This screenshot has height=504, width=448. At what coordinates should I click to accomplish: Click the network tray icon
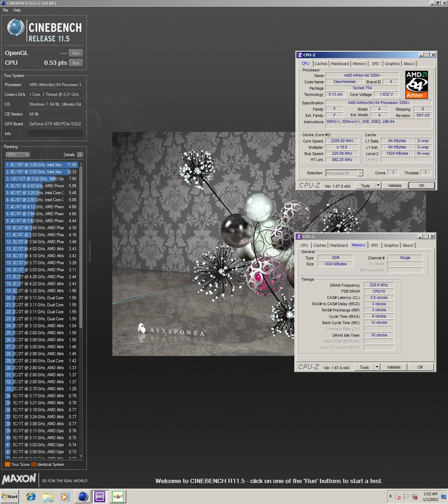415,496
